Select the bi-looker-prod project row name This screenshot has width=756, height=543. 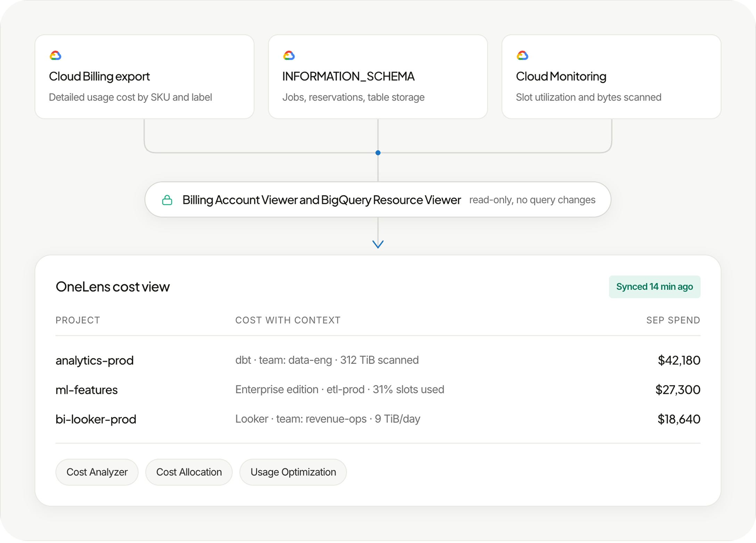tap(96, 419)
